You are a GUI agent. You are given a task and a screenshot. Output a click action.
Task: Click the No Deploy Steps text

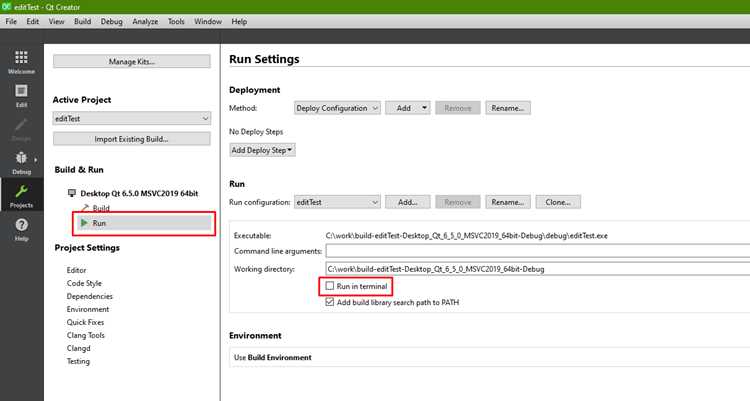pos(256,132)
